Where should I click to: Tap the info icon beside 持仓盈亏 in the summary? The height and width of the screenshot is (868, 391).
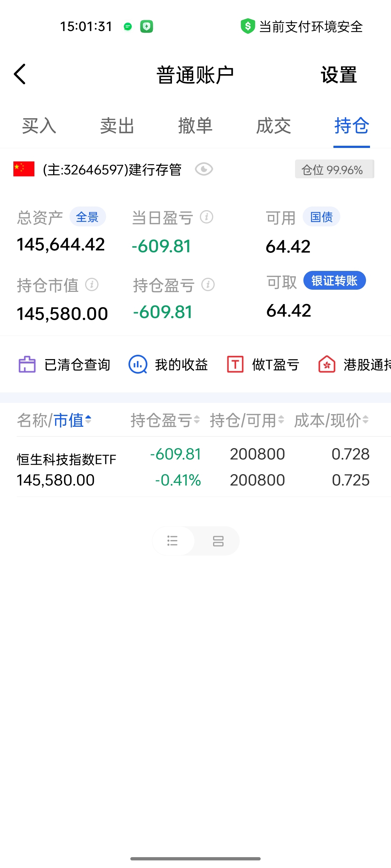[208, 285]
